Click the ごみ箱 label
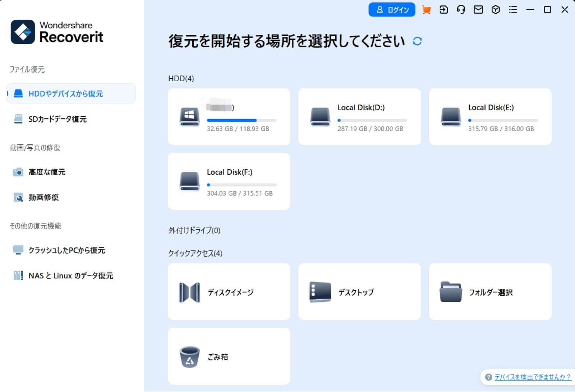Viewport: 575px width, 392px height. [x=218, y=357]
